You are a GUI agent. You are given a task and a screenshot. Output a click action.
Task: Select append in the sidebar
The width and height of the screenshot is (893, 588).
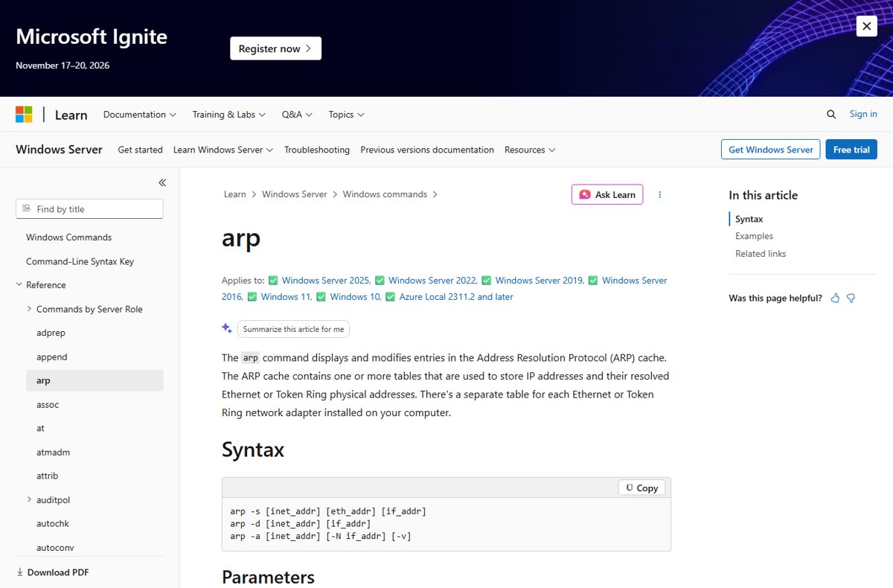(x=52, y=357)
